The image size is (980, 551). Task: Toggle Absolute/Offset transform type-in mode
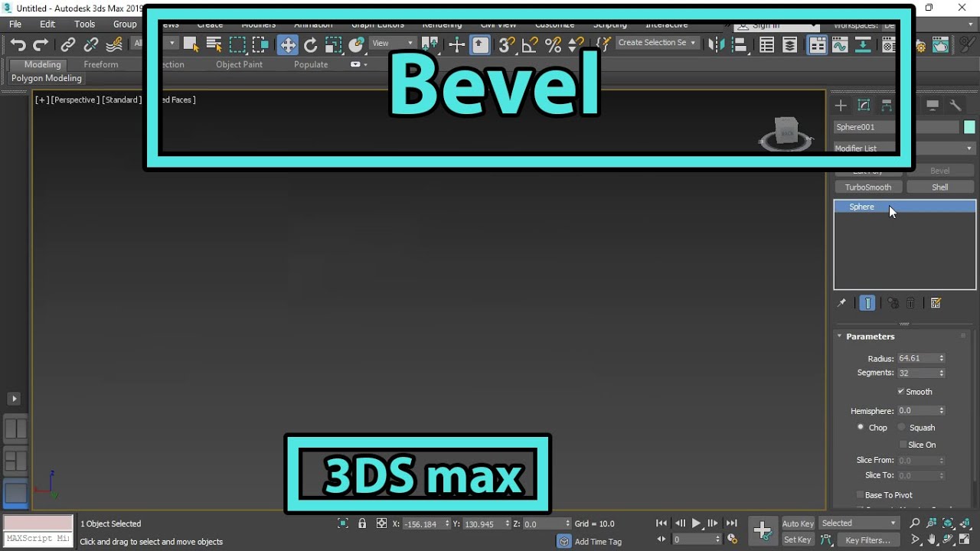click(381, 523)
